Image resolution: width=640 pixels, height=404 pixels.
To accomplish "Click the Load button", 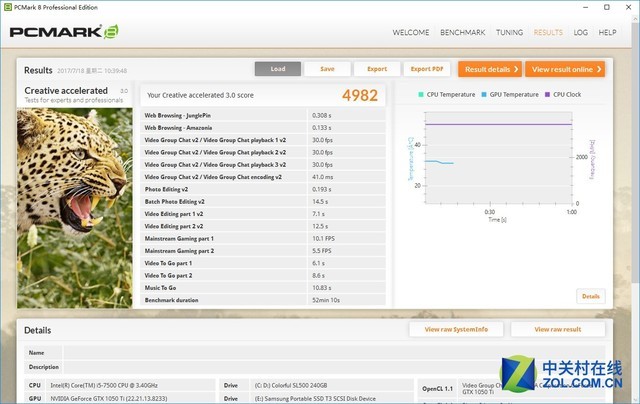I will click(278, 69).
